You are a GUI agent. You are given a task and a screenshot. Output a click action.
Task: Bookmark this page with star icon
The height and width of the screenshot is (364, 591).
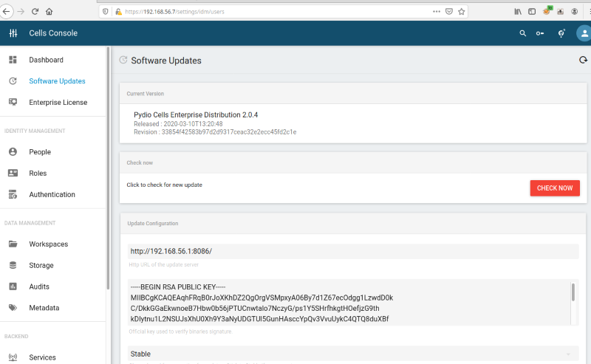tap(461, 12)
